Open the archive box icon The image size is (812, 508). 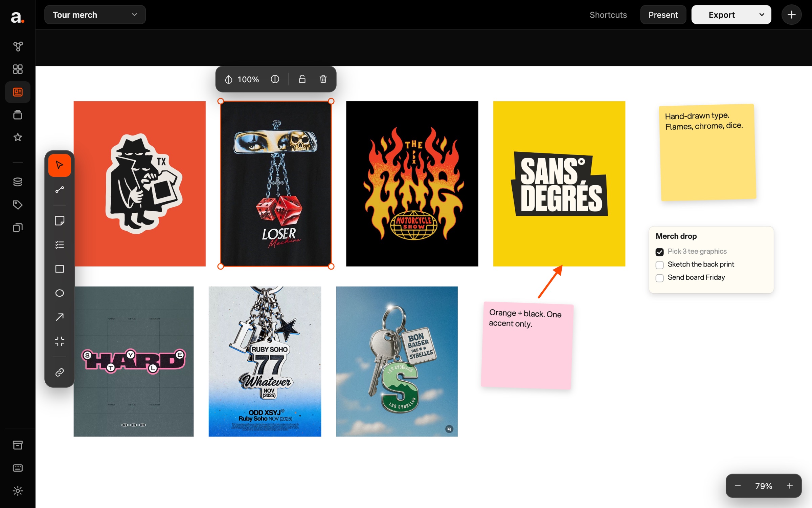(18, 445)
